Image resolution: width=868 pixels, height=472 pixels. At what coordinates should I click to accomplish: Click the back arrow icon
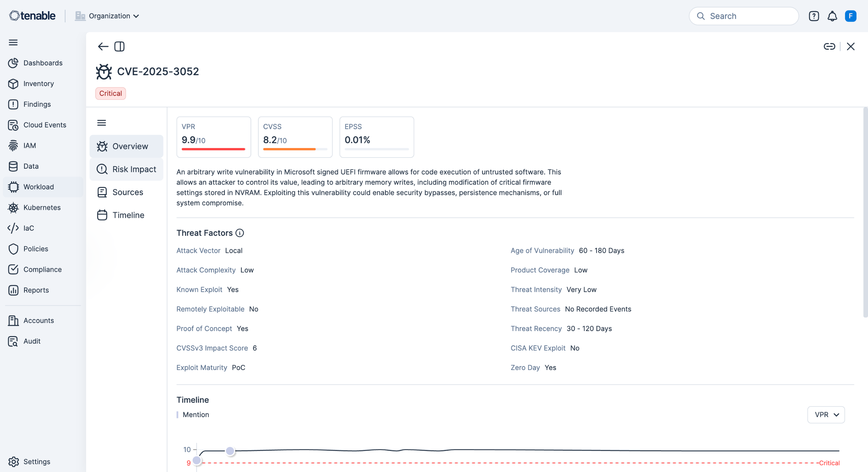point(103,46)
